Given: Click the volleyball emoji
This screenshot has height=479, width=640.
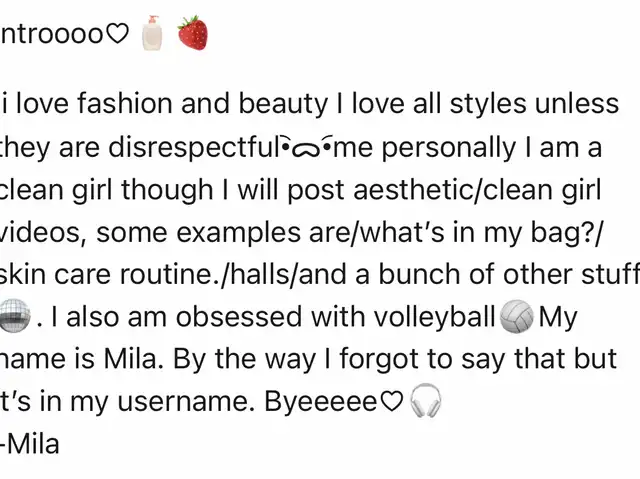Looking at the screenshot, I should [x=517, y=317].
